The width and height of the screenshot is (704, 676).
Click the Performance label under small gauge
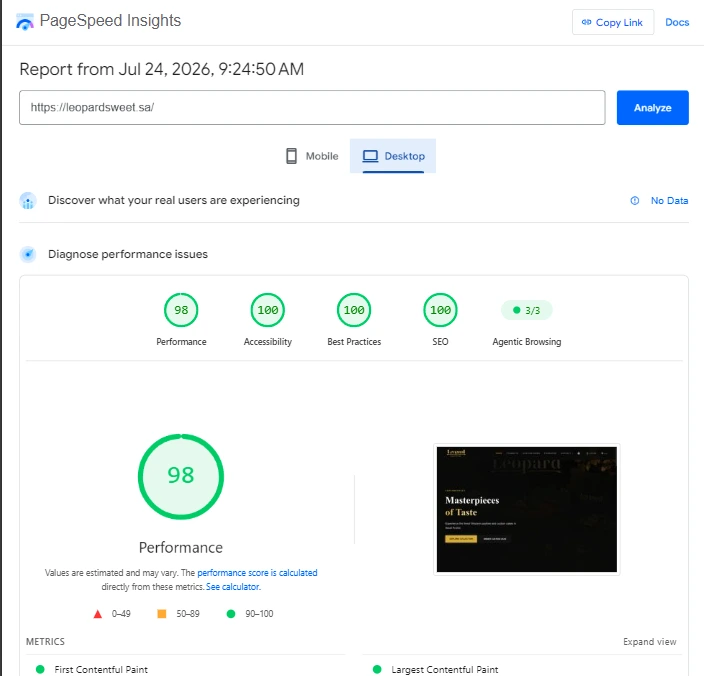[x=181, y=342]
